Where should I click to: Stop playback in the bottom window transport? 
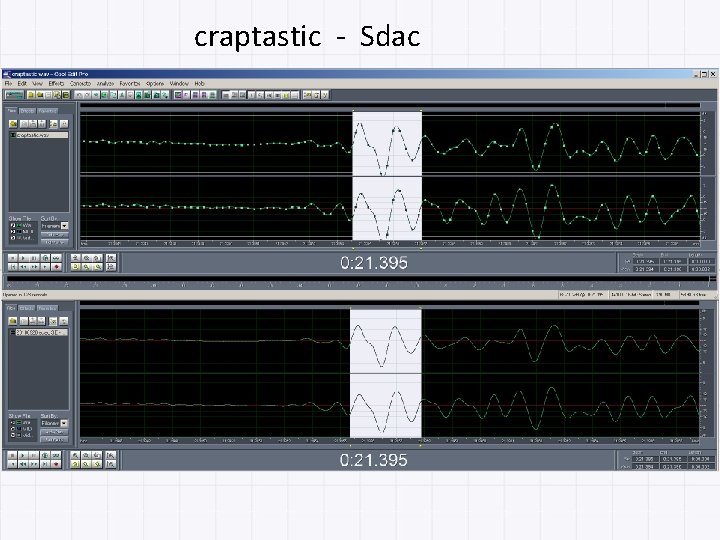click(13, 456)
